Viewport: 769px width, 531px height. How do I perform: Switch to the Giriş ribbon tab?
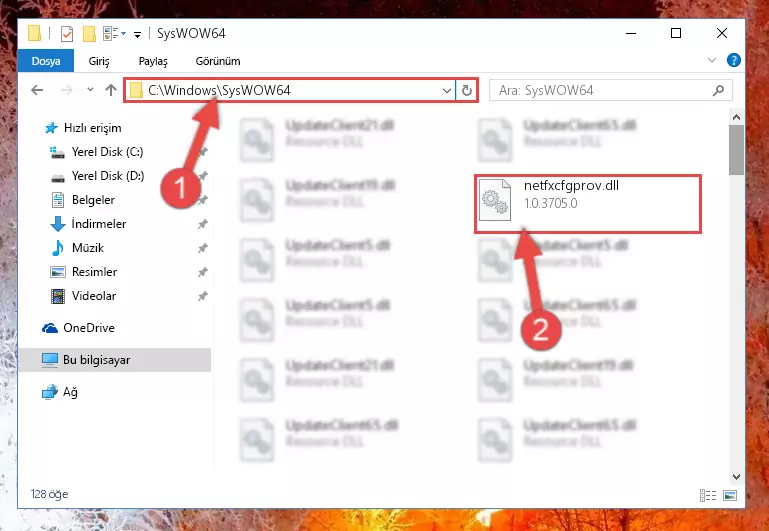pos(99,61)
